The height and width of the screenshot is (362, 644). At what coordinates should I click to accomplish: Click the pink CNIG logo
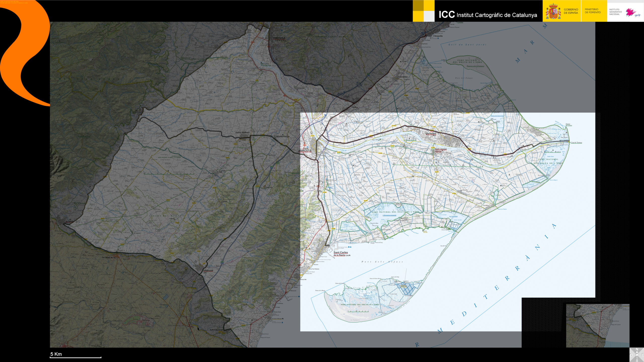631,12
